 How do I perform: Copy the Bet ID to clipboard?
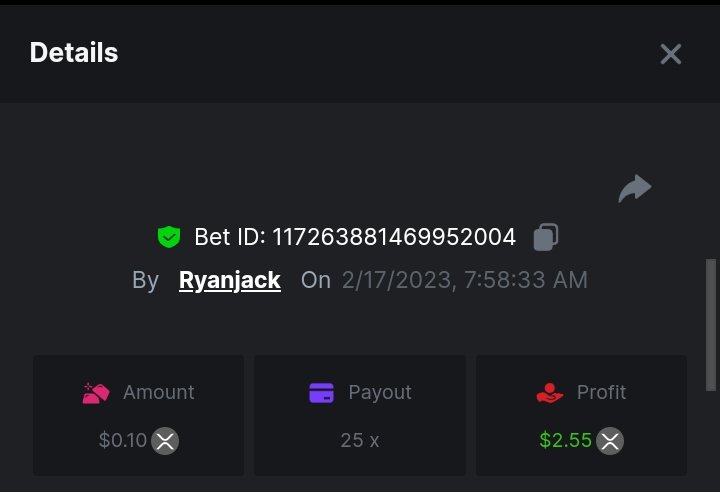coord(546,237)
